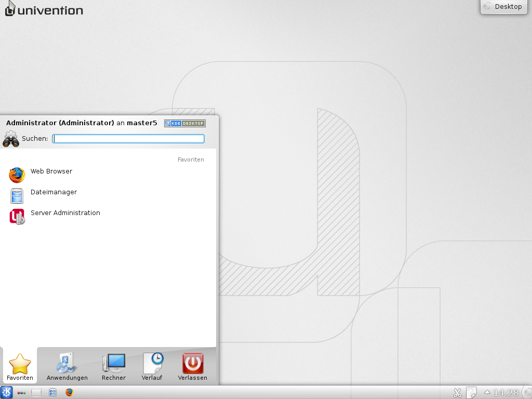Click the Desktop toolbox button
Screen dimensions: 532x399
point(503,7)
